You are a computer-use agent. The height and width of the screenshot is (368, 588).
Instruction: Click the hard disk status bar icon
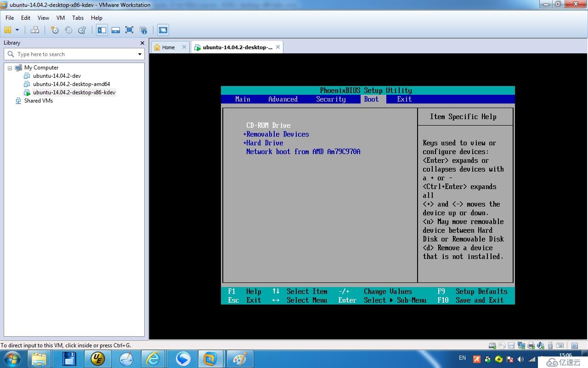click(x=492, y=345)
